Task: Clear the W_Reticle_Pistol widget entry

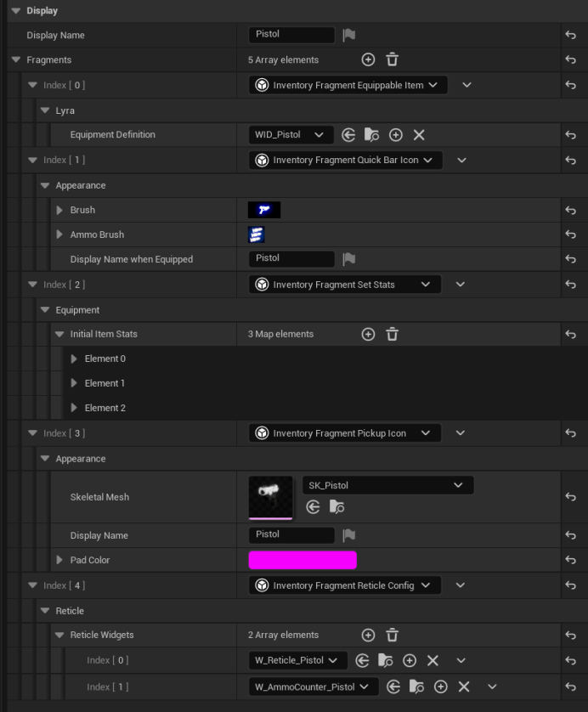Action: (x=433, y=661)
